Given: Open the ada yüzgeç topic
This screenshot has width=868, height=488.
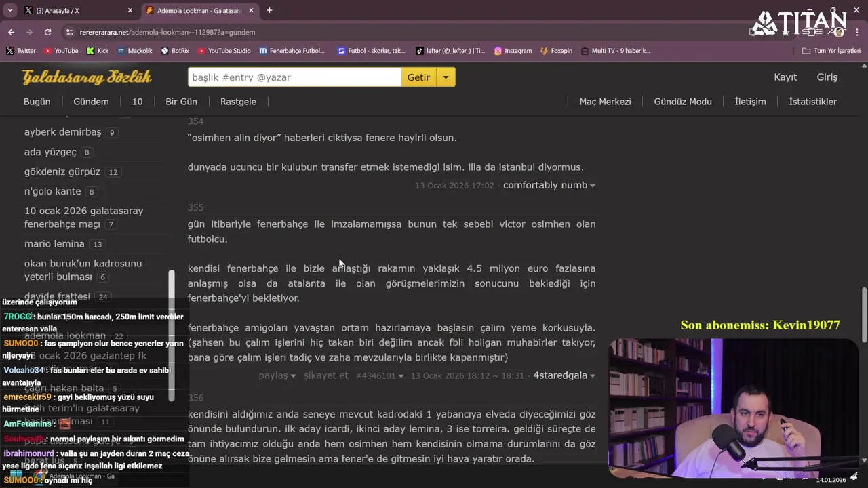Looking at the screenshot, I should (x=50, y=152).
